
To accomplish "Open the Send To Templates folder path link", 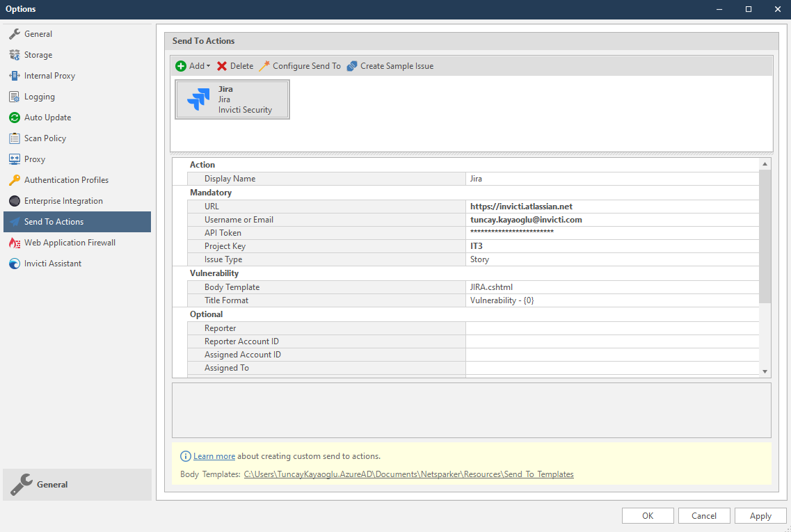I will coord(408,474).
